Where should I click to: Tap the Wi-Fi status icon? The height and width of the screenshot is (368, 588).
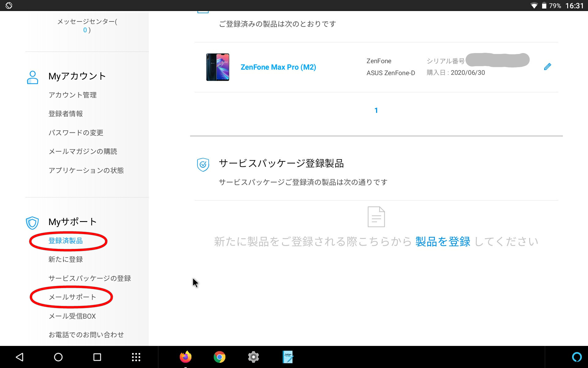pos(534,6)
